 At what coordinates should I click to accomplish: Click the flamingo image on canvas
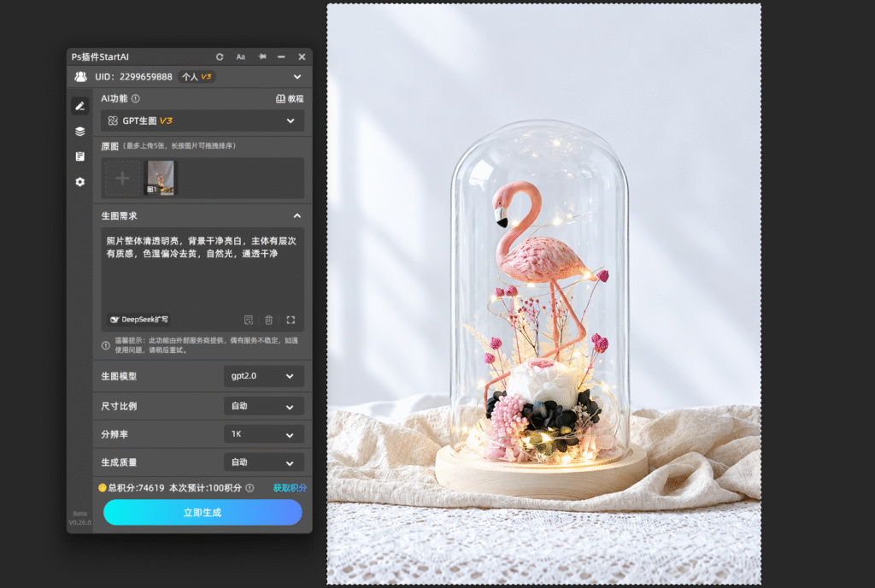[x=543, y=294]
